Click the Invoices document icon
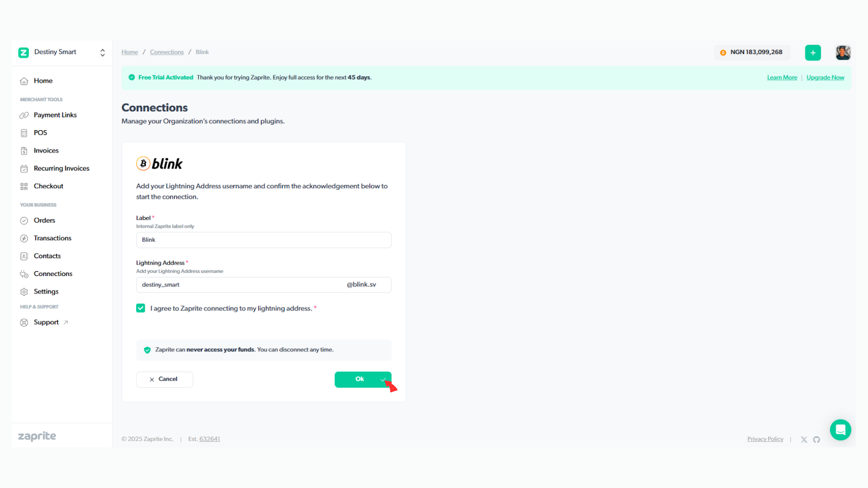The height and width of the screenshot is (488, 868). pyautogui.click(x=24, y=151)
